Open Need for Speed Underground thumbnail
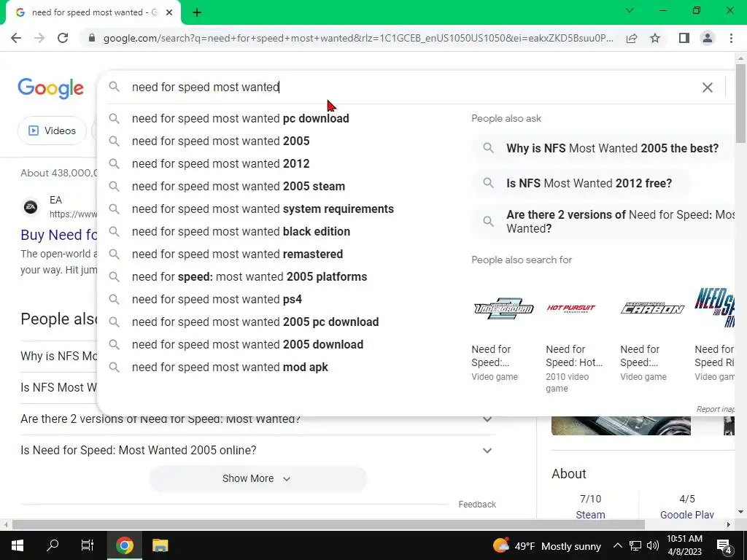 [503, 308]
